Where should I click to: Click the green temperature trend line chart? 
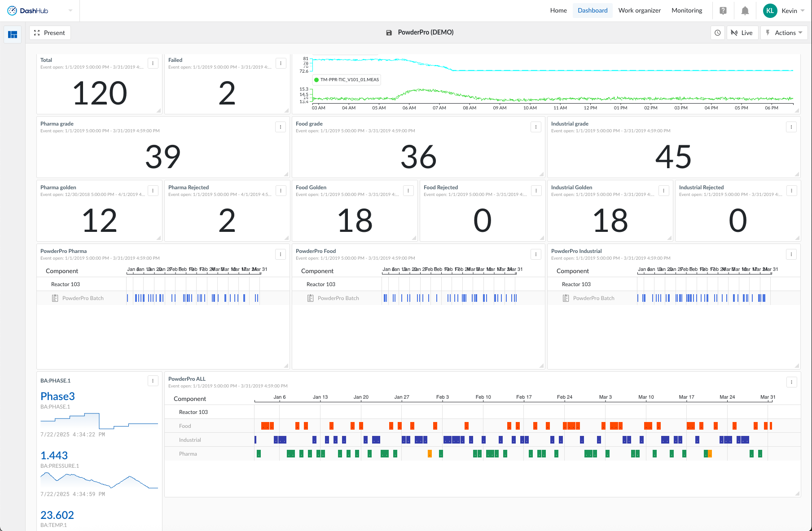click(552, 96)
